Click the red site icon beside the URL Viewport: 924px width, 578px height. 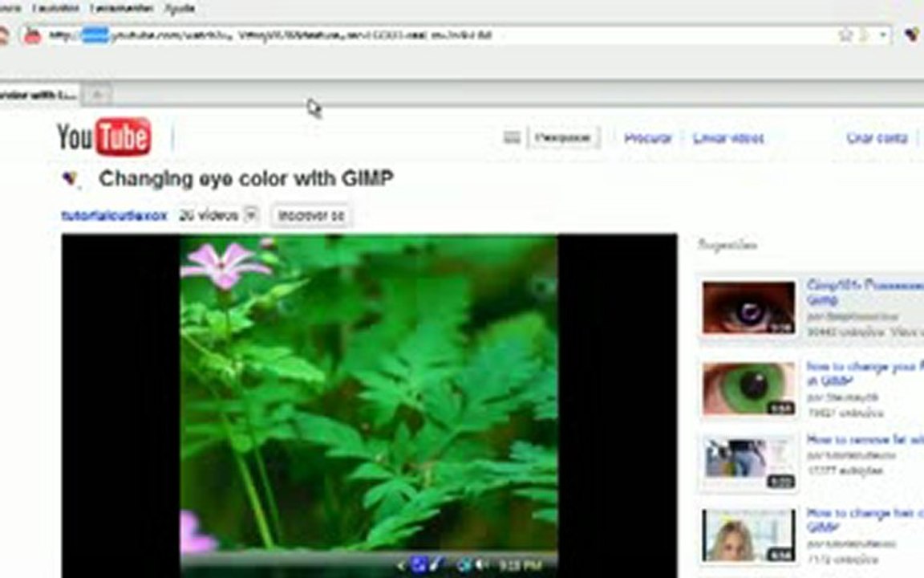(32, 36)
